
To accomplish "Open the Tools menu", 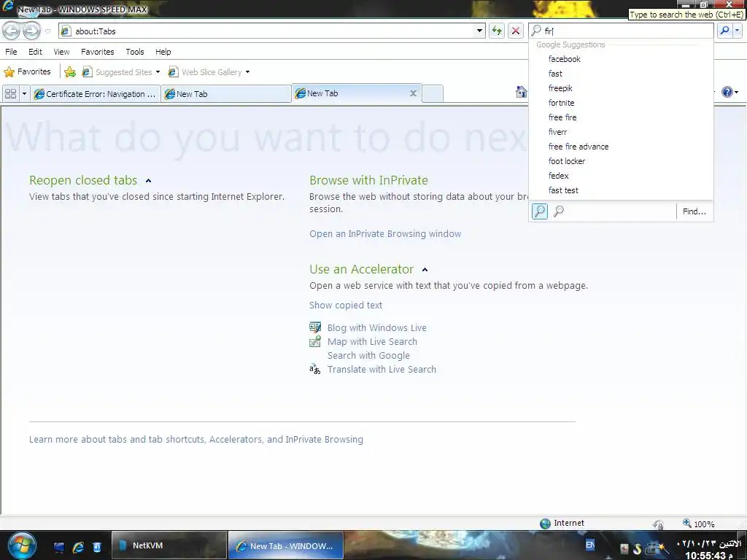I will [135, 52].
